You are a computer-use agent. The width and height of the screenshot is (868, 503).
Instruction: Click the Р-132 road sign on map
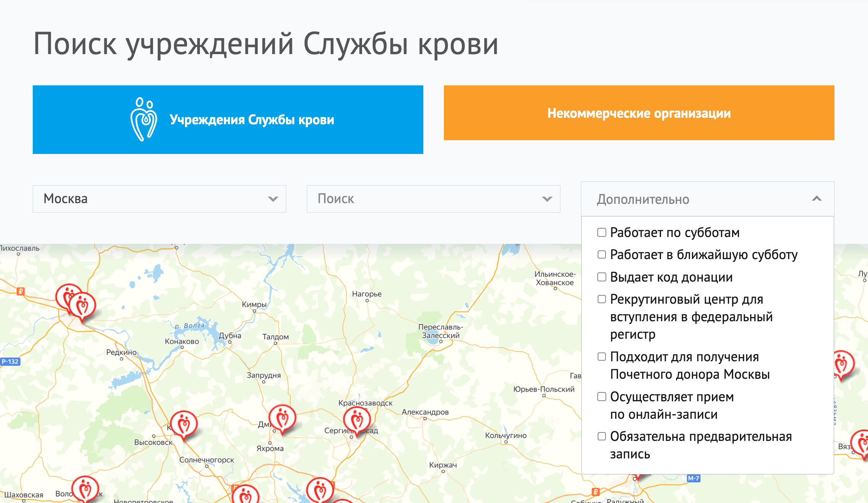[10, 361]
